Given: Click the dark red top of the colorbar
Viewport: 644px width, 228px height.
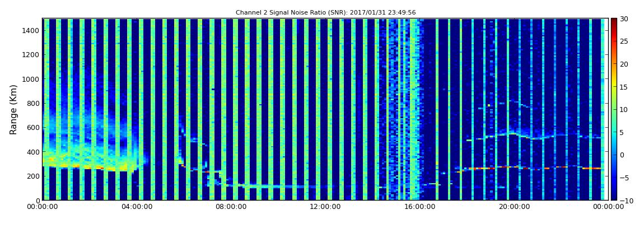Looking at the screenshot, I should click(x=614, y=21).
